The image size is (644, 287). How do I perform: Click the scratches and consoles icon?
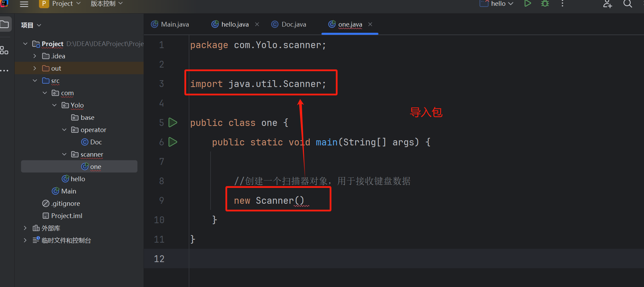pyautogui.click(x=36, y=240)
